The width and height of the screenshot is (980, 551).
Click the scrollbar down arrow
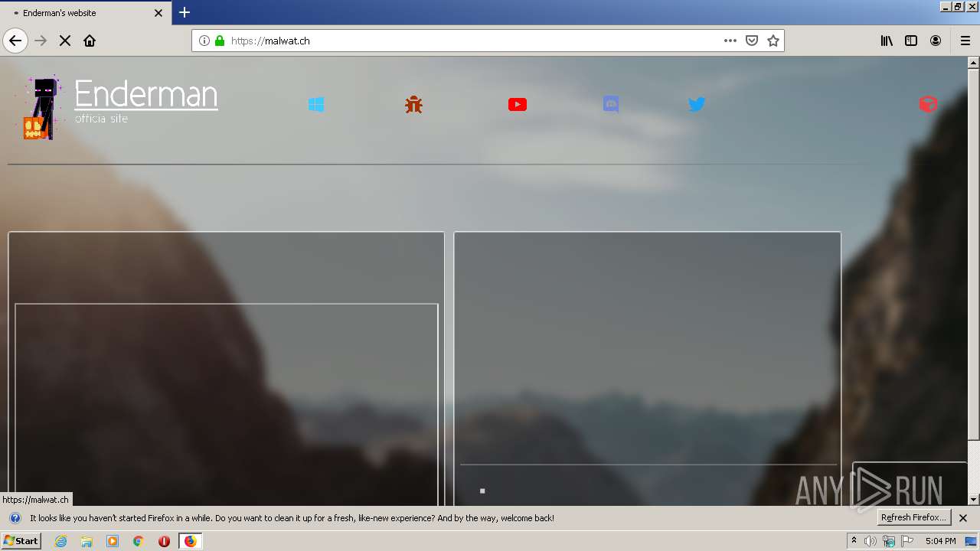973,500
